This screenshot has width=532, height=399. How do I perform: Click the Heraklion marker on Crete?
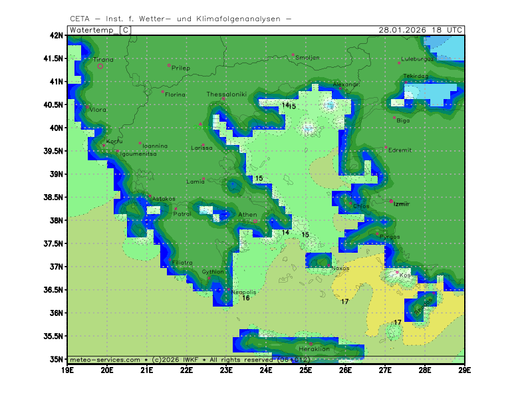(x=310, y=344)
